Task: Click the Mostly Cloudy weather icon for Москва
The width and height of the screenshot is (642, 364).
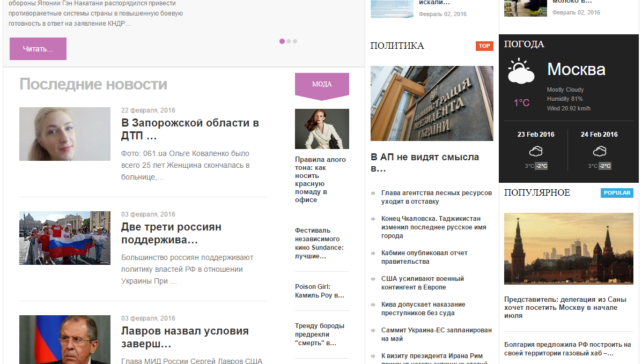Action: point(521,71)
